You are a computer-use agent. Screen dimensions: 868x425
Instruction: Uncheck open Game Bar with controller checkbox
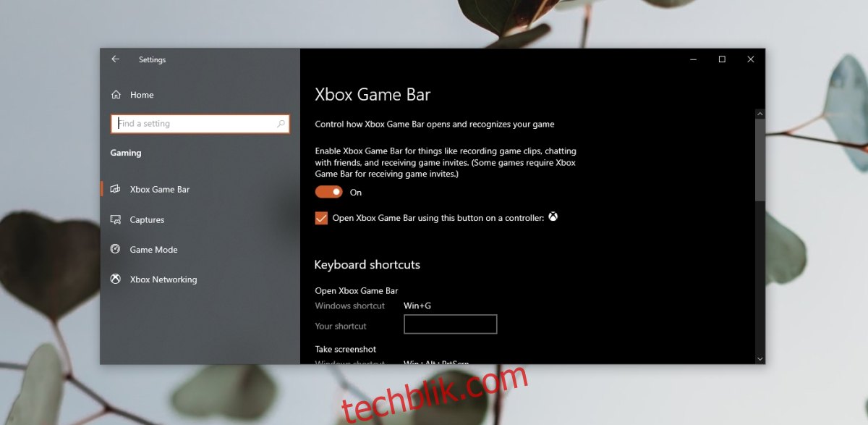(321, 218)
